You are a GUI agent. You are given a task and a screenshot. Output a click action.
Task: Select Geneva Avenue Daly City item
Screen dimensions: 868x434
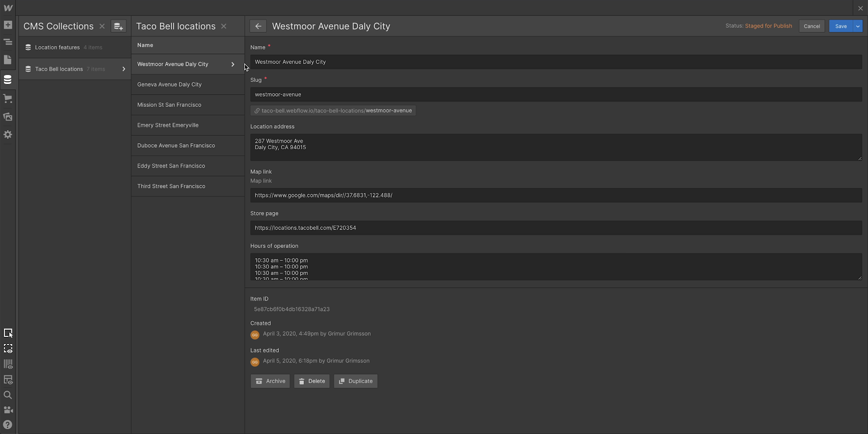(188, 85)
